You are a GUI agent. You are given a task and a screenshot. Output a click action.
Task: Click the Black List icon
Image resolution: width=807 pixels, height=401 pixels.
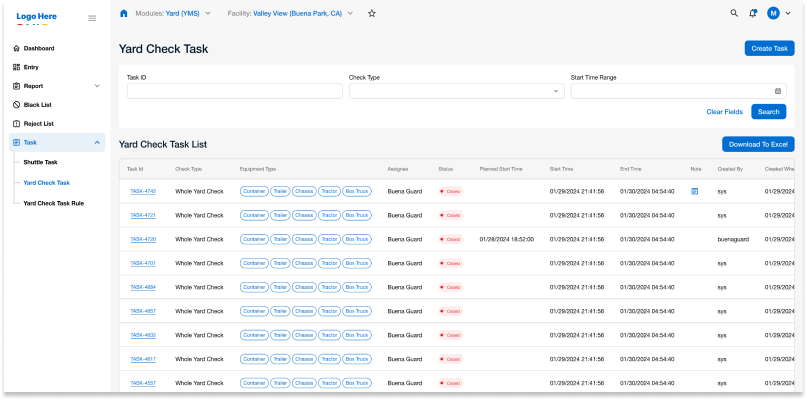pos(16,104)
